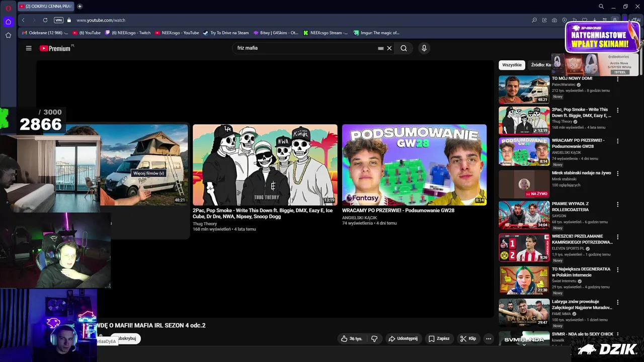
Task: Clear the search query with X
Action: pyautogui.click(x=389, y=48)
